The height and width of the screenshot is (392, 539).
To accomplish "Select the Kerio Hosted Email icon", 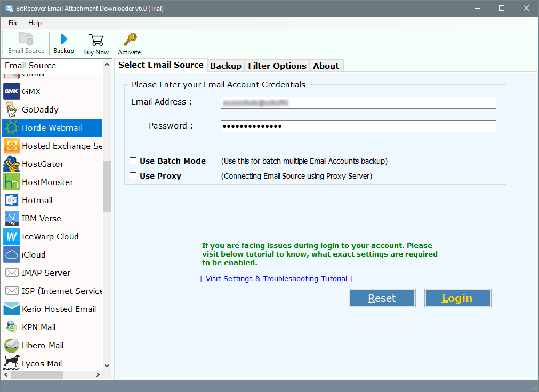I will point(12,309).
